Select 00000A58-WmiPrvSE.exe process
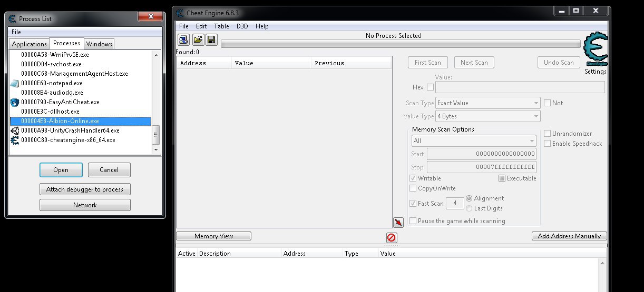Screen dimensions: 644x292 click(x=81, y=55)
